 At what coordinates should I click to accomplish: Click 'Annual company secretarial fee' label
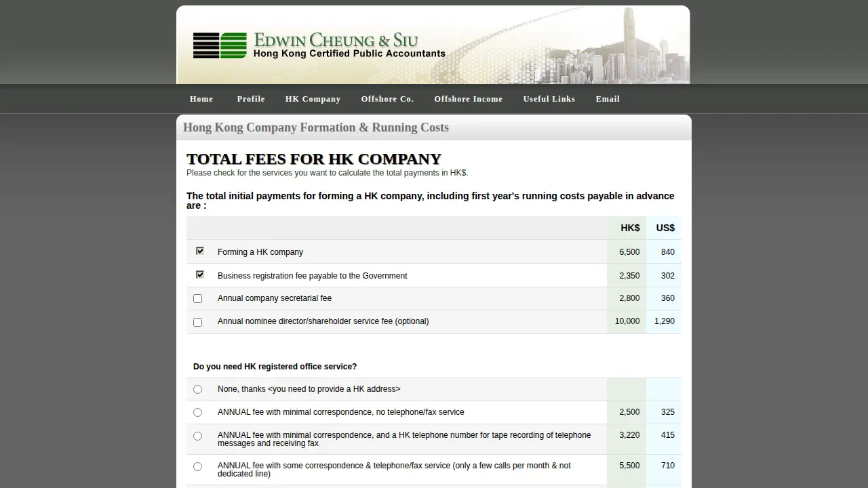(x=275, y=298)
